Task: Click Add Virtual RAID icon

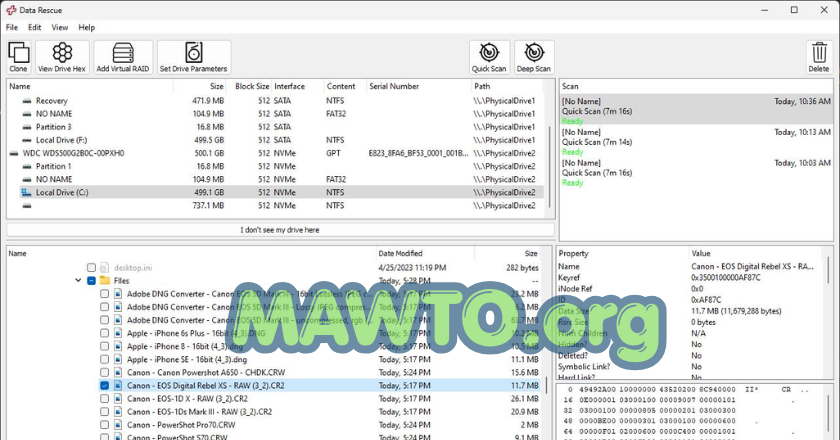Action: (123, 56)
